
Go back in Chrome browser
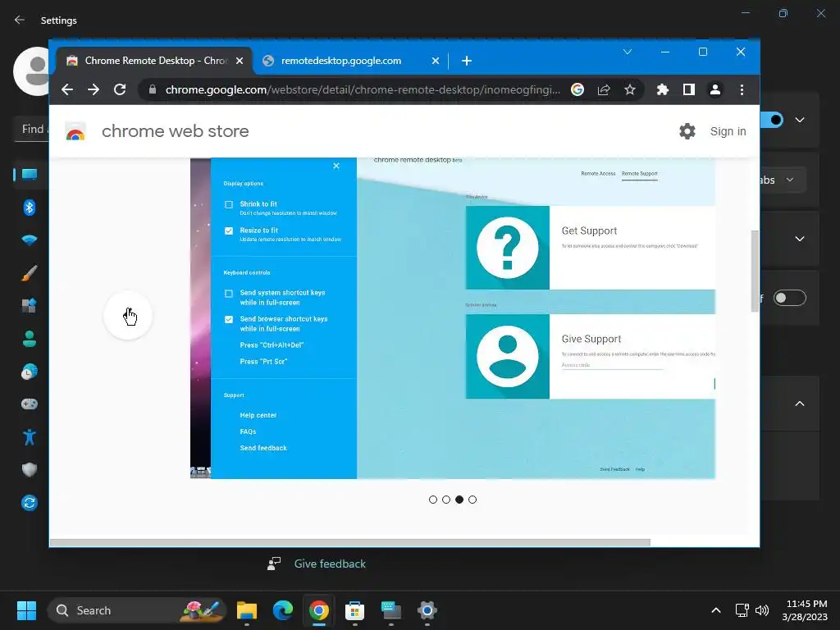coord(67,89)
